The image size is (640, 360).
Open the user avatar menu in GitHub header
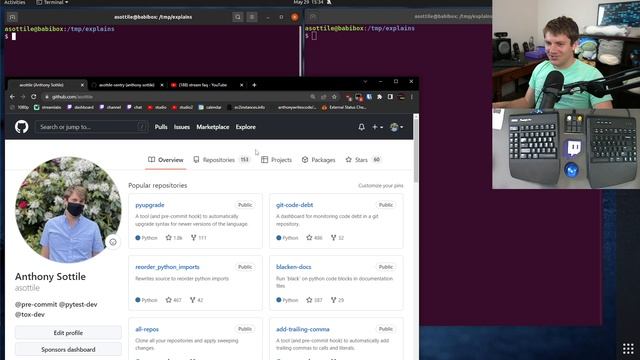[396, 127]
